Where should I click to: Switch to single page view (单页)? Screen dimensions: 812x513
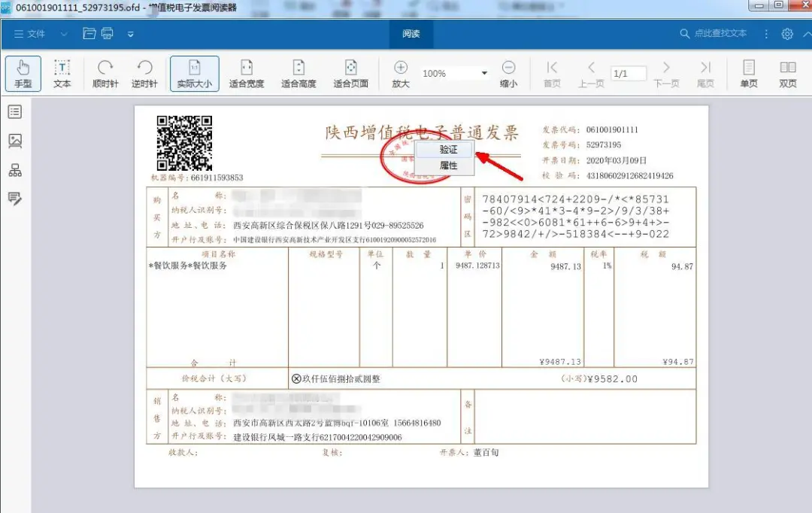tap(748, 72)
